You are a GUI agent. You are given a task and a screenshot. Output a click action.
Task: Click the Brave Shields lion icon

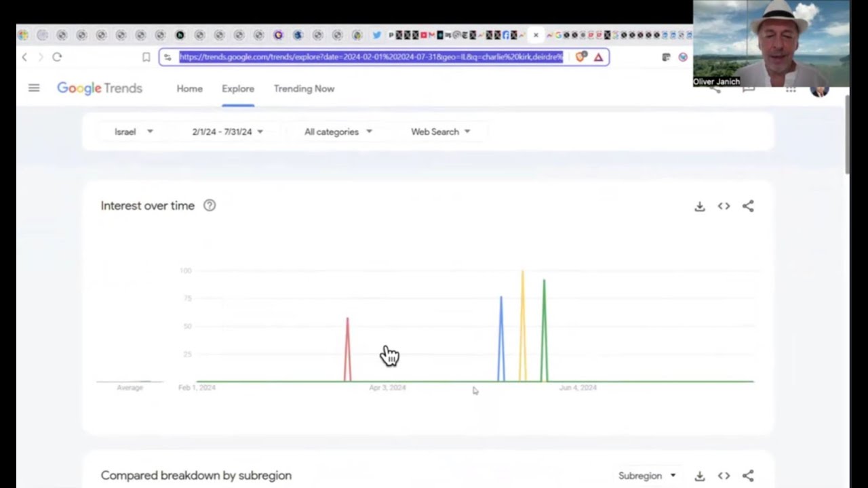[x=580, y=58]
